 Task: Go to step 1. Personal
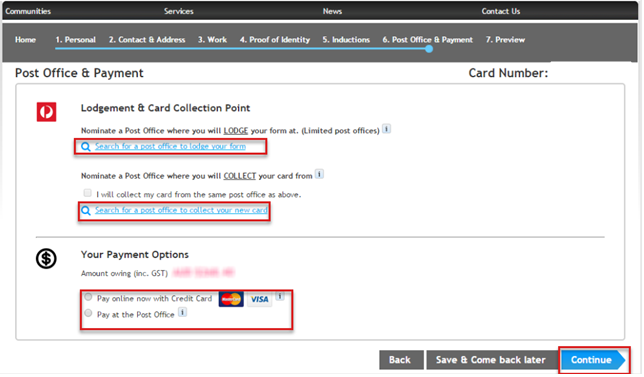pyautogui.click(x=76, y=40)
